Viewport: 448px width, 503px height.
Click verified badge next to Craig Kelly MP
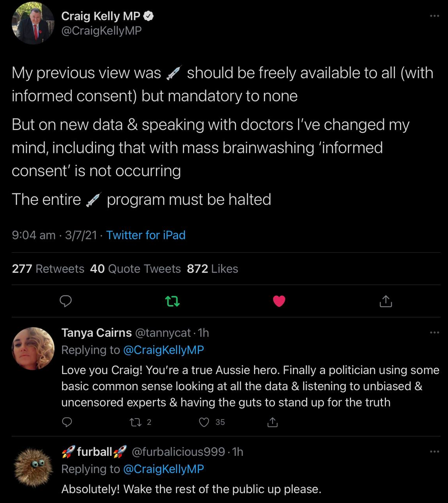point(148,16)
